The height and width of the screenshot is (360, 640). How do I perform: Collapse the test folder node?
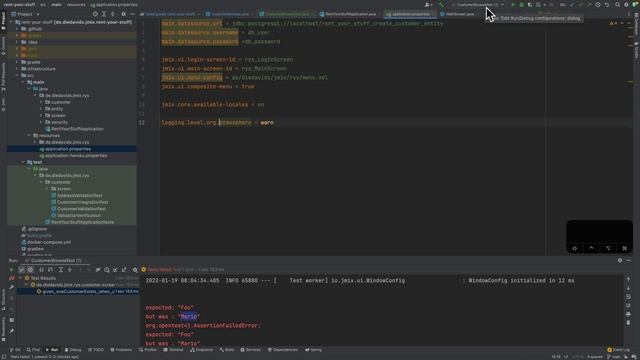point(23,162)
